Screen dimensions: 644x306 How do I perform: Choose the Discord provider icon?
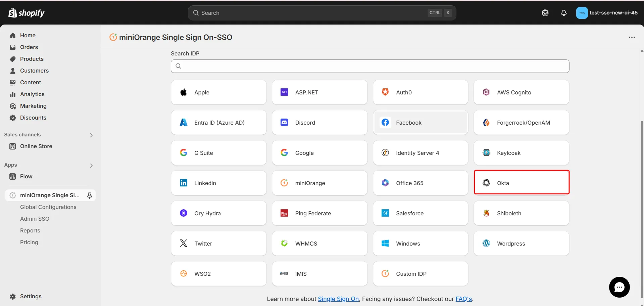tap(284, 122)
